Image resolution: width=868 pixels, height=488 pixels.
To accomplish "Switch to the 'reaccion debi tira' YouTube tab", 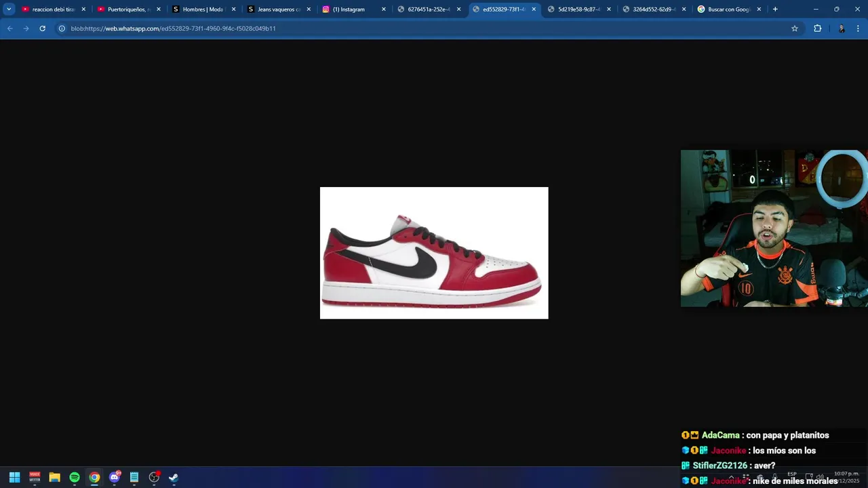I will [54, 9].
